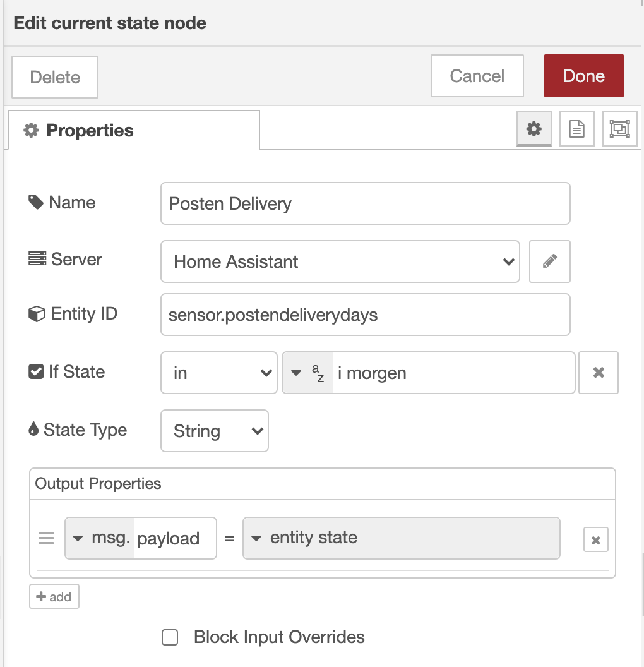
Task: Open the Appearance settings tab
Action: coord(619,129)
